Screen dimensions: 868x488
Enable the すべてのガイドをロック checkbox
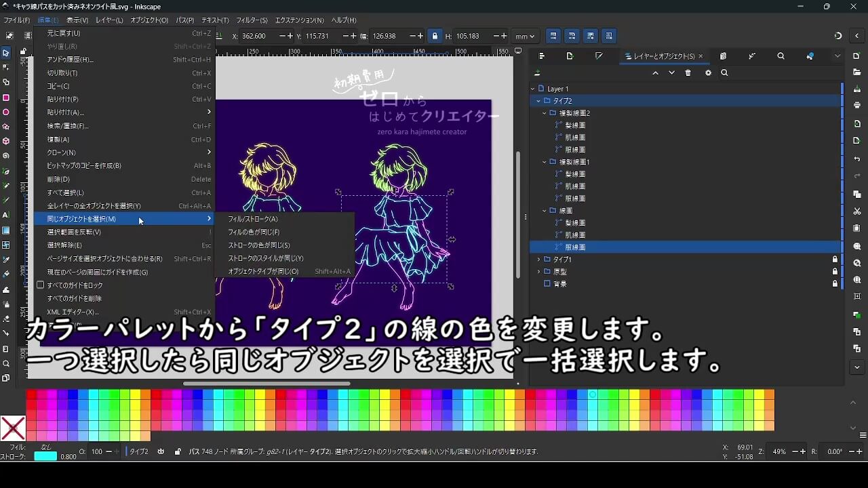[x=39, y=285]
